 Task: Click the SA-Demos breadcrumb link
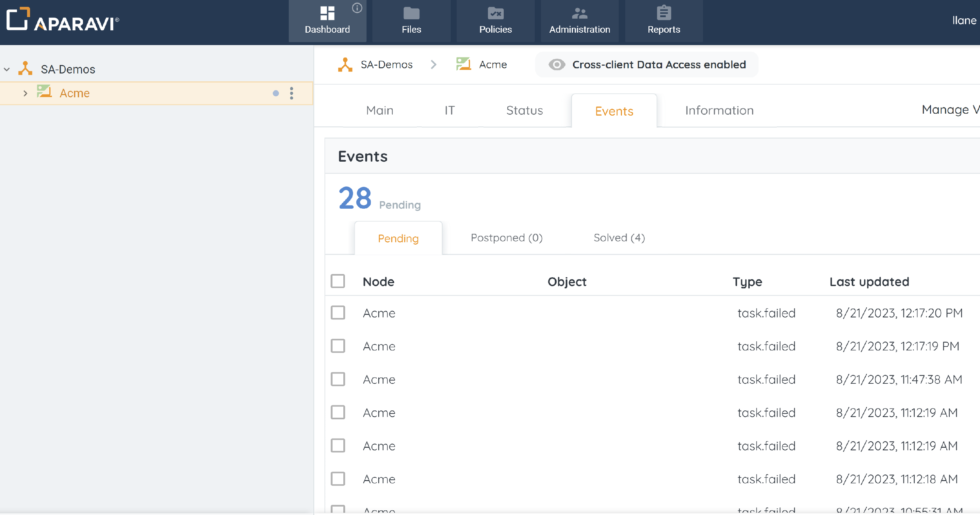(x=386, y=65)
